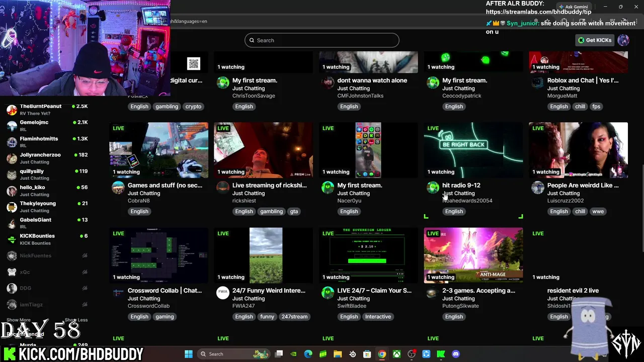Open Microsoft Edge from the taskbar
Viewport: 644px width, 362px height.
pos(308,354)
